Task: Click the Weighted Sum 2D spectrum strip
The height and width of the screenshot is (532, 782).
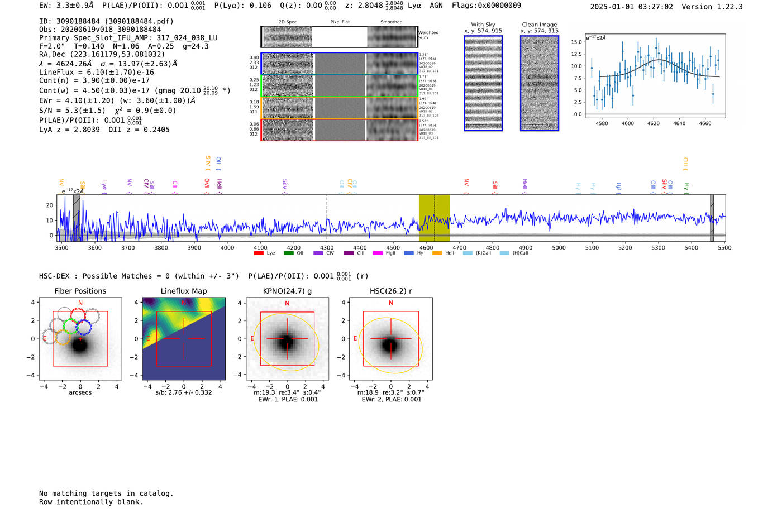Action: click(339, 37)
